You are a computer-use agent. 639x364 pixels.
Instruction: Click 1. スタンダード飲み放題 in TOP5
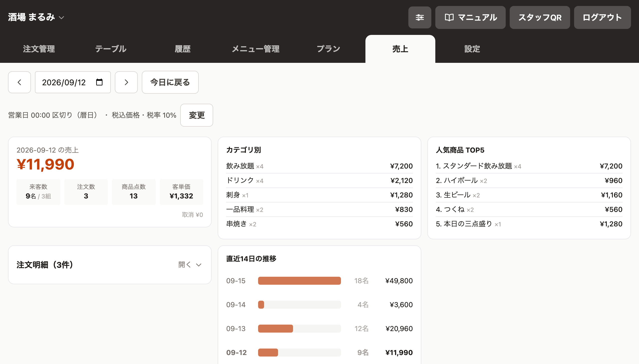pyautogui.click(x=529, y=166)
